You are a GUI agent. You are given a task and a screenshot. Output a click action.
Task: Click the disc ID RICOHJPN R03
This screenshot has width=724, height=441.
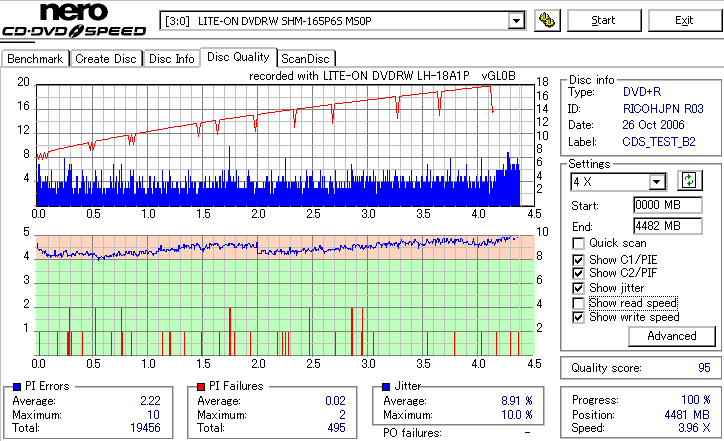(x=663, y=109)
